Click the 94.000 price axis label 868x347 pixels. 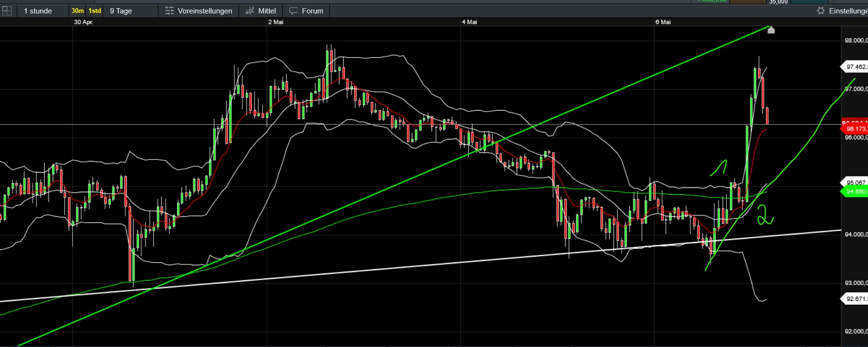[x=856, y=235]
